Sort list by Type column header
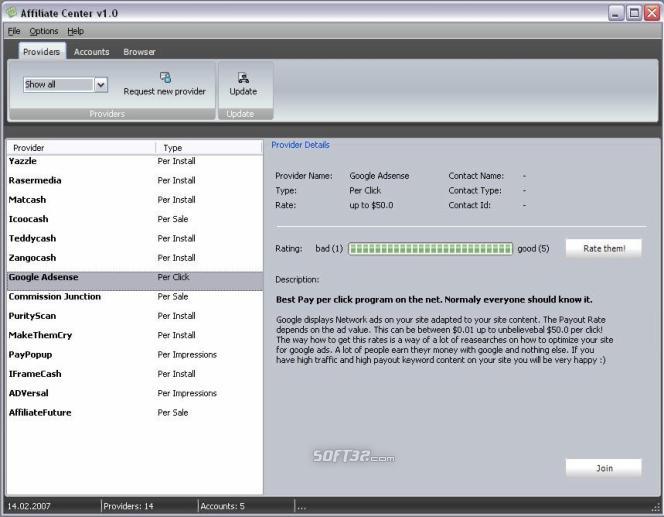This screenshot has height=517, width=664. pyautogui.click(x=209, y=148)
